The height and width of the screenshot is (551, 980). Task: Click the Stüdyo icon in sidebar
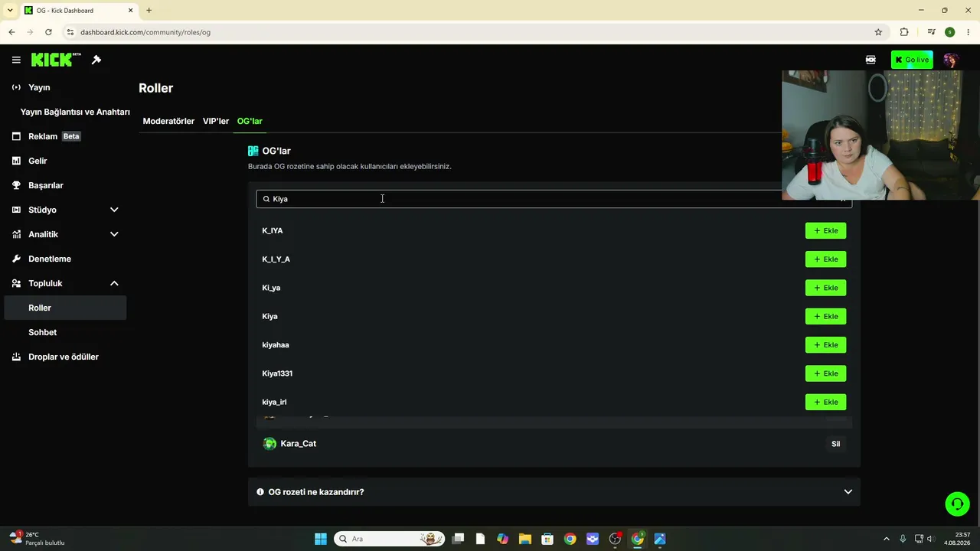16,210
